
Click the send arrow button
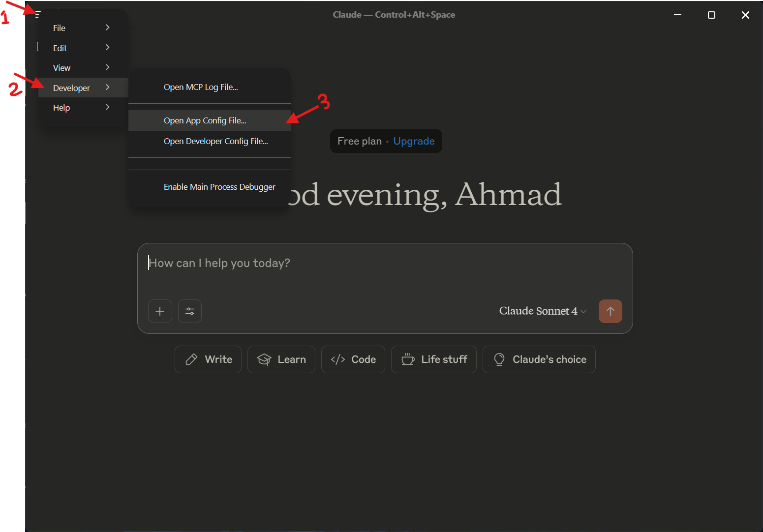coord(610,311)
